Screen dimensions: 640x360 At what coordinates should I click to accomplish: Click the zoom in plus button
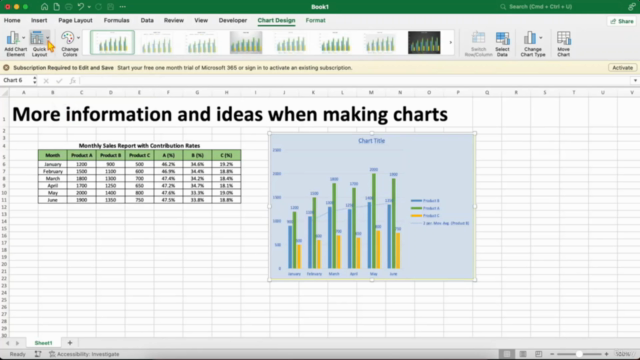[606, 354]
